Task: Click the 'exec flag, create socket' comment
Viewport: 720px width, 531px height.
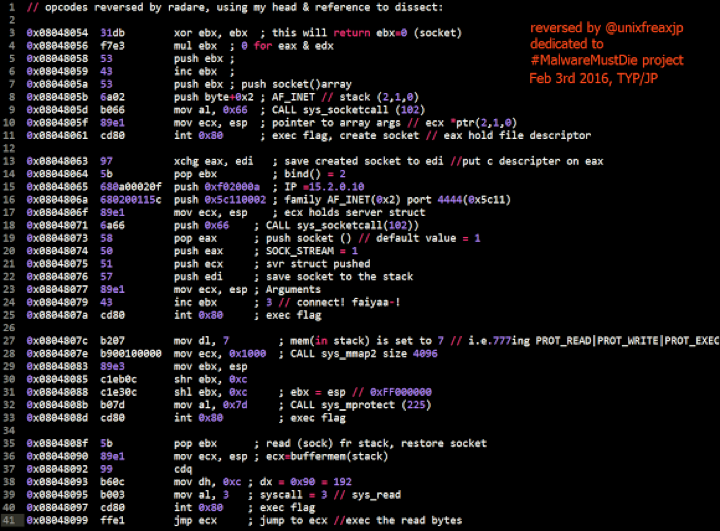Action: 345,136
